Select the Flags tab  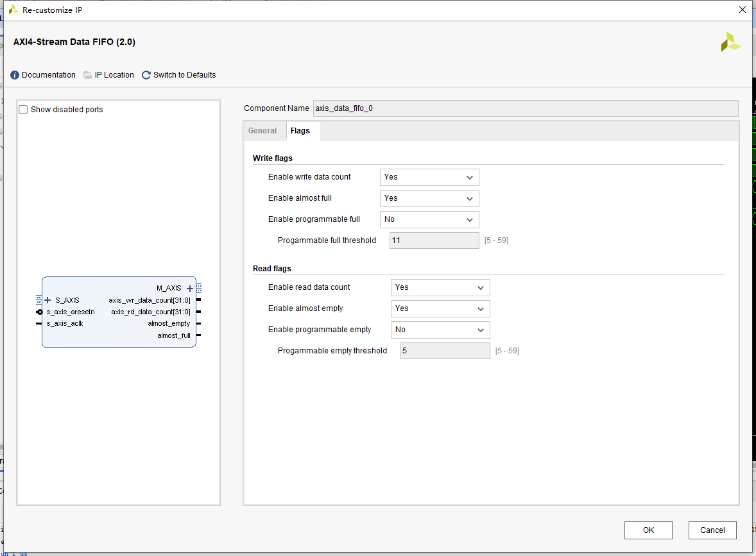pyautogui.click(x=300, y=131)
